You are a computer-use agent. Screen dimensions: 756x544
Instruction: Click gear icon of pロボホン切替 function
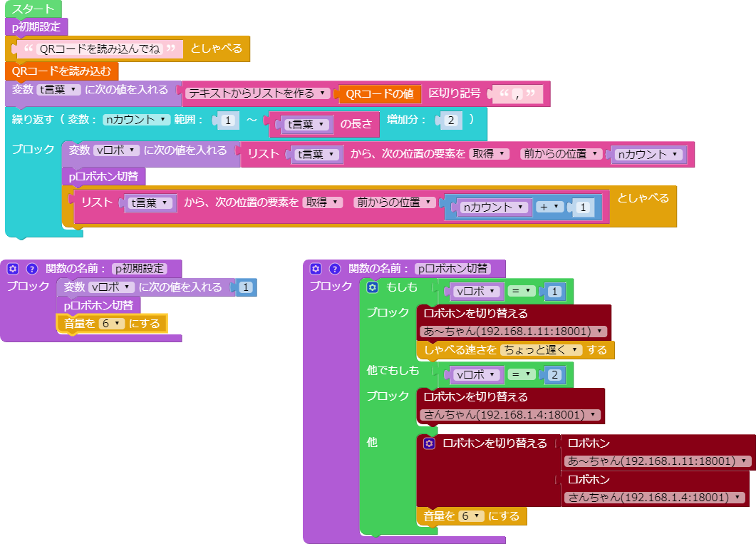point(316,269)
